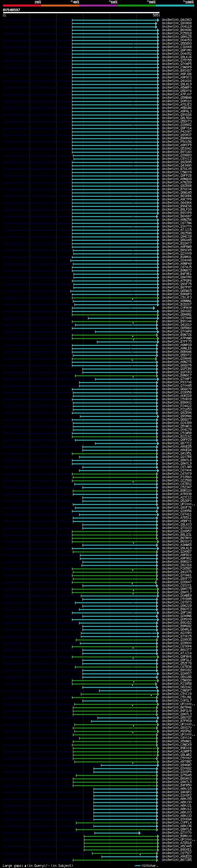This screenshot has width=197, height=868.
Task: Select hit label UniRef100_Q43480
Action: coord(177,165)
